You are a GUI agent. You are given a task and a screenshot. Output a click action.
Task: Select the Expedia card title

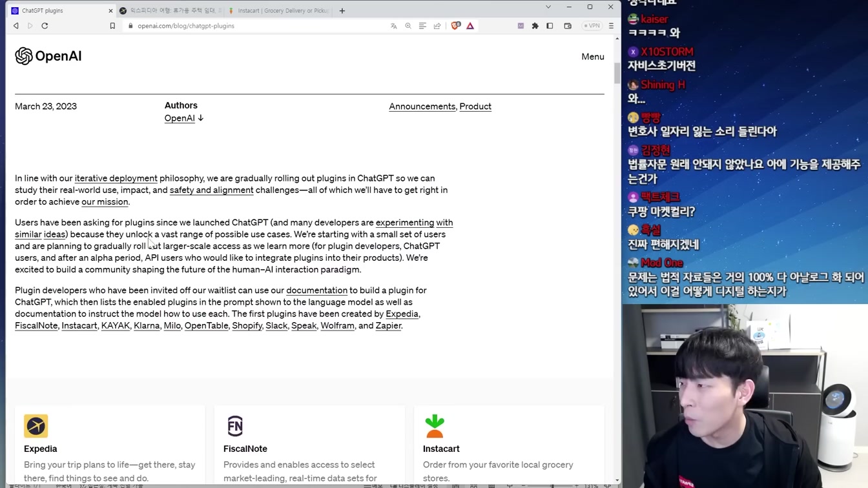tap(41, 449)
